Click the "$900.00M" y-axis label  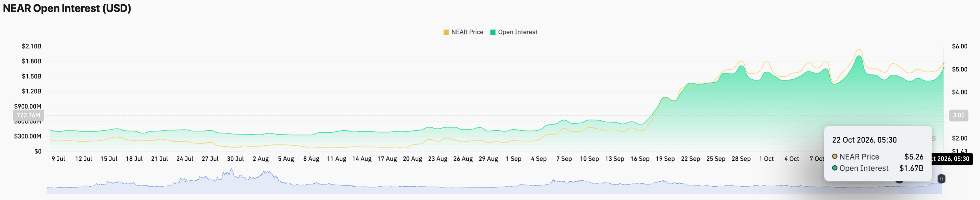28,106
